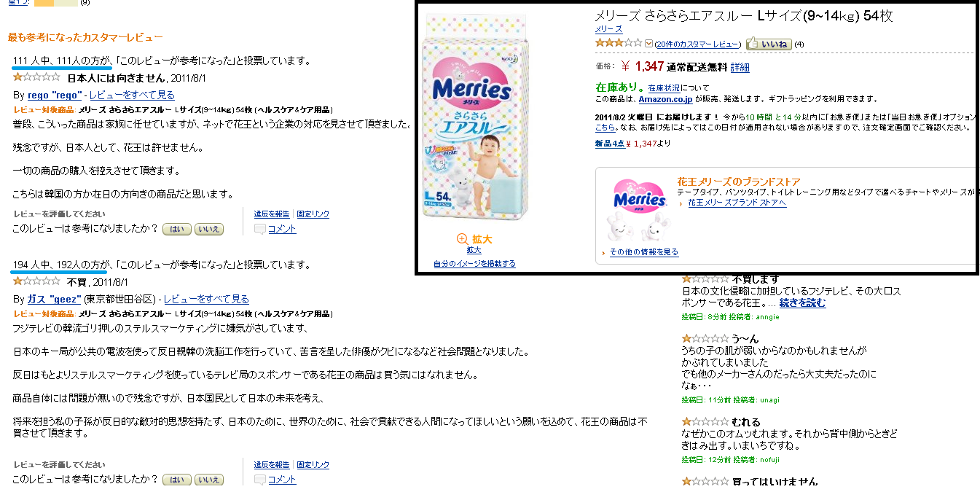Open the star rating dropdown arrow
This screenshot has height=492, width=980.
pos(649,44)
